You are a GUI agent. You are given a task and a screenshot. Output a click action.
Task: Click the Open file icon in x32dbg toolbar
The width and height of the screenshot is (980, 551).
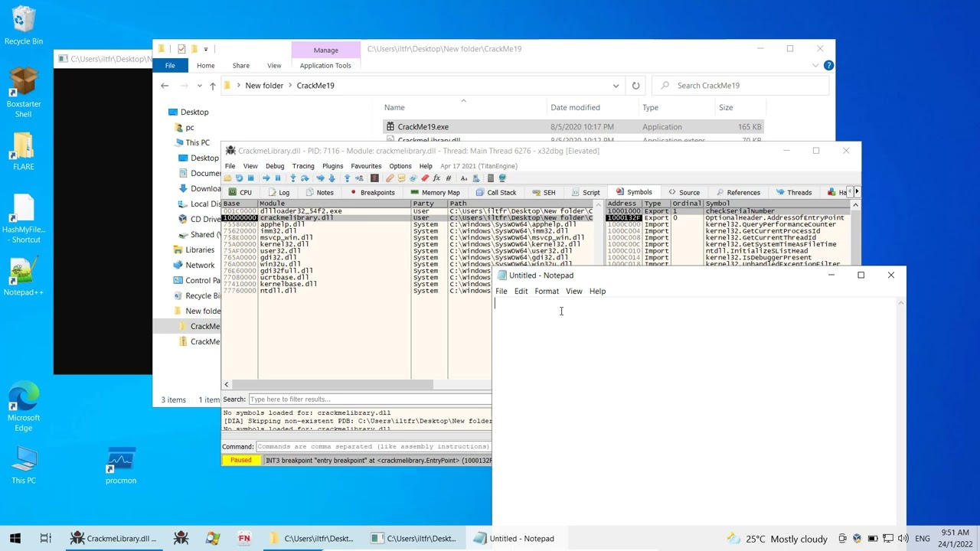tap(227, 178)
